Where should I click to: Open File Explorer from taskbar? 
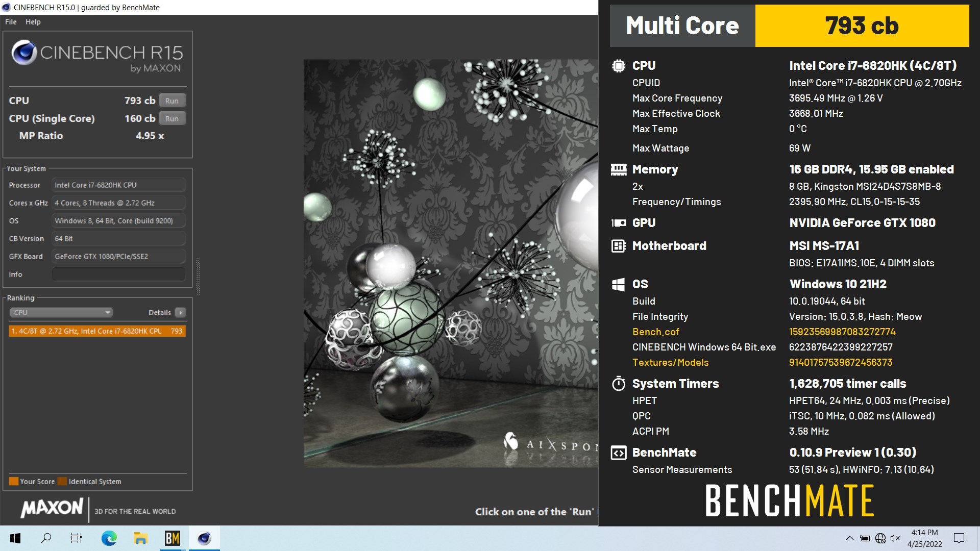tap(140, 538)
